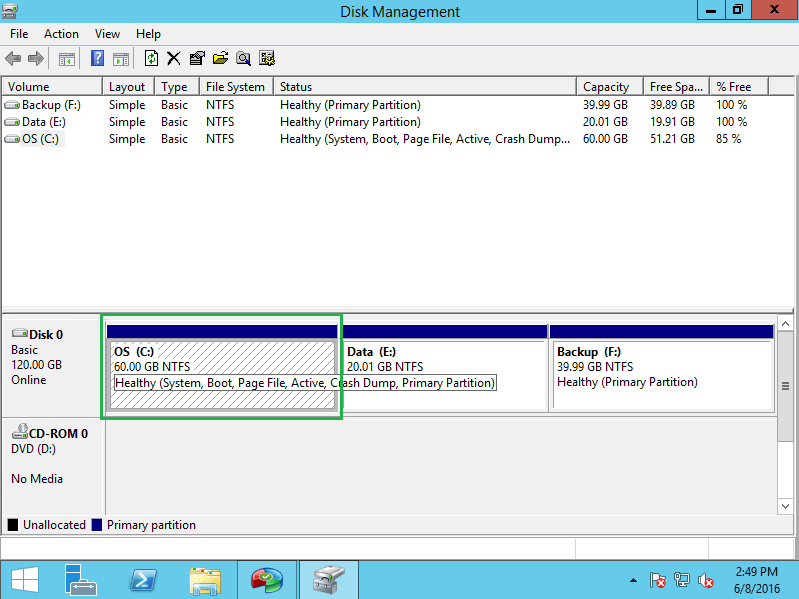This screenshot has height=599, width=799.
Task: Click the muted speaker tray icon
Action: 706,580
